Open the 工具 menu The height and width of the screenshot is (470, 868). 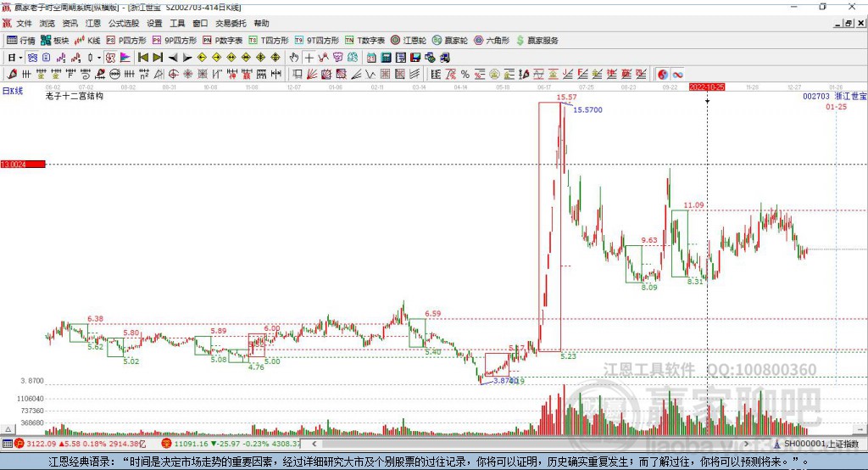pos(177,23)
